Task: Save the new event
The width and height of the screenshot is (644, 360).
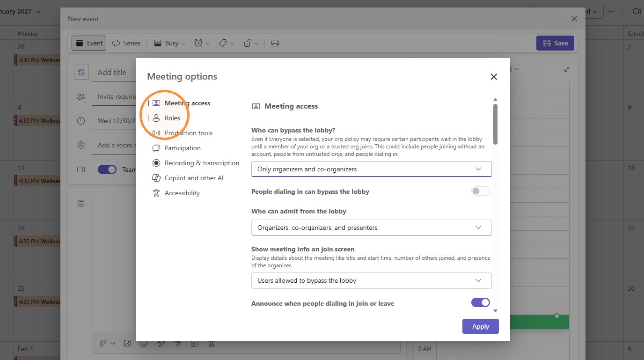Action: pyautogui.click(x=555, y=43)
